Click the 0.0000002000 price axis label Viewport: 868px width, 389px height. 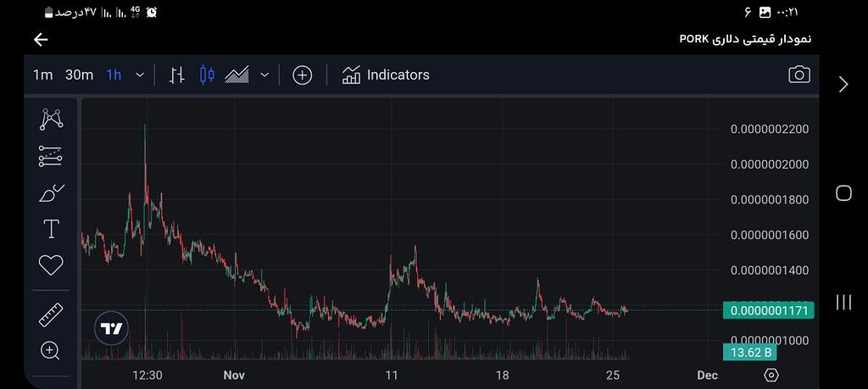click(770, 164)
